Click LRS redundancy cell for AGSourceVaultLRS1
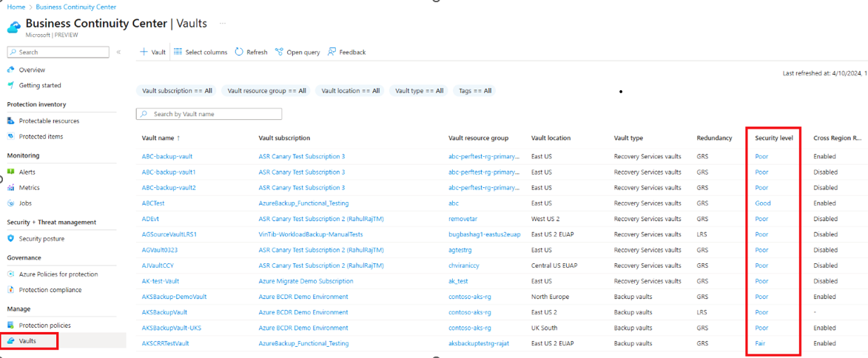This screenshot has width=868, height=358. [x=702, y=234]
